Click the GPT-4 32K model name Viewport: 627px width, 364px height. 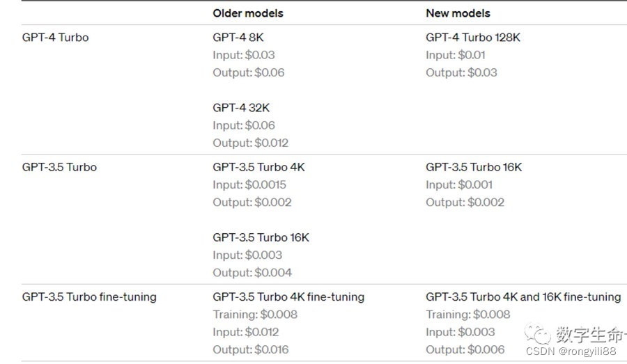pos(241,108)
